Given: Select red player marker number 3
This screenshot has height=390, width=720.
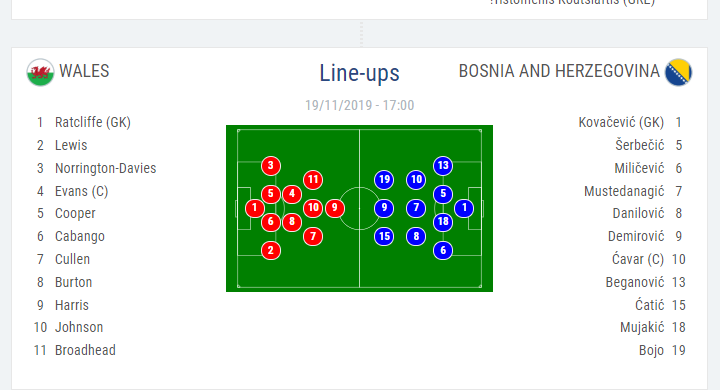Looking at the screenshot, I should pyautogui.click(x=270, y=166).
